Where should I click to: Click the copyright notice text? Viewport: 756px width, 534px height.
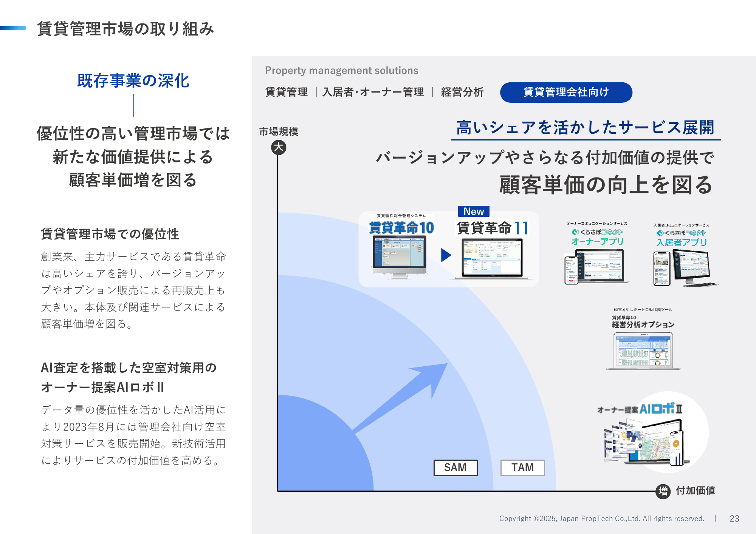[602, 519]
